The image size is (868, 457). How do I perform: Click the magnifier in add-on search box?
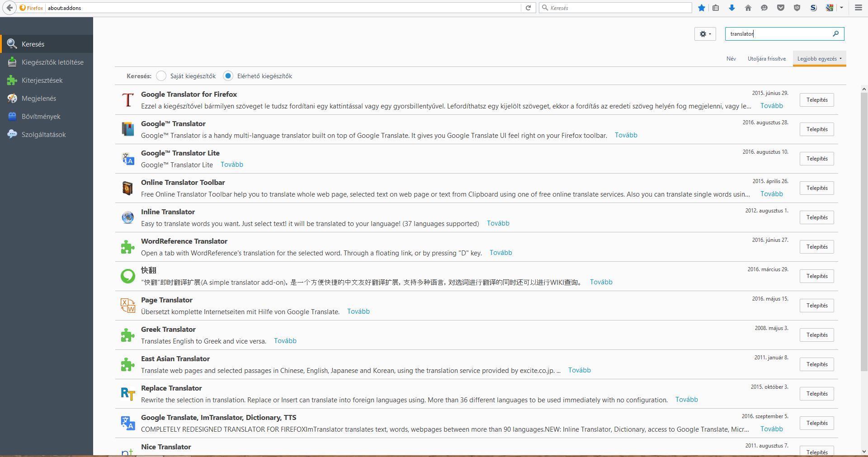click(x=835, y=33)
